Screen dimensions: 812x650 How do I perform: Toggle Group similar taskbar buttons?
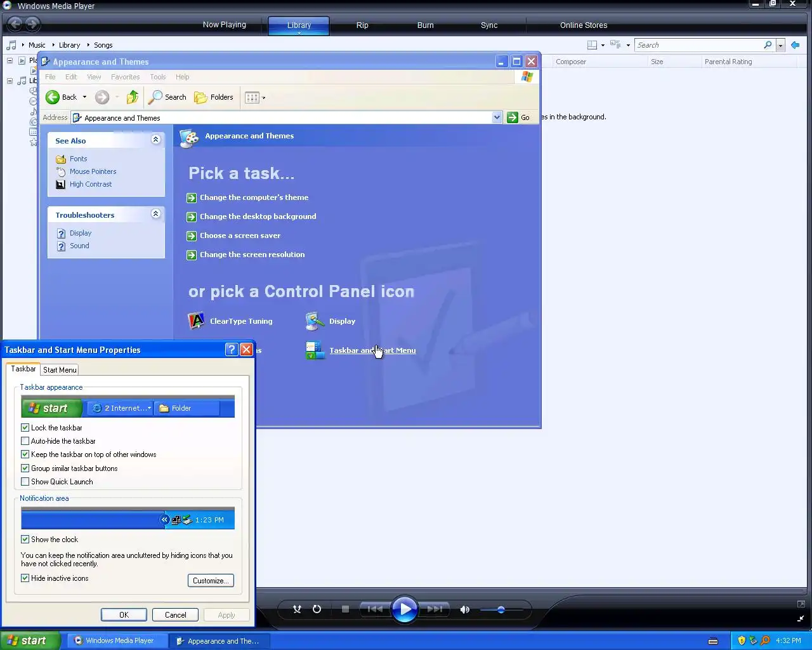click(25, 468)
